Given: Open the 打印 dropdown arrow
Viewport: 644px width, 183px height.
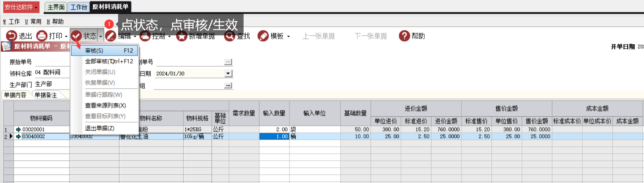Looking at the screenshot, I should tap(66, 37).
